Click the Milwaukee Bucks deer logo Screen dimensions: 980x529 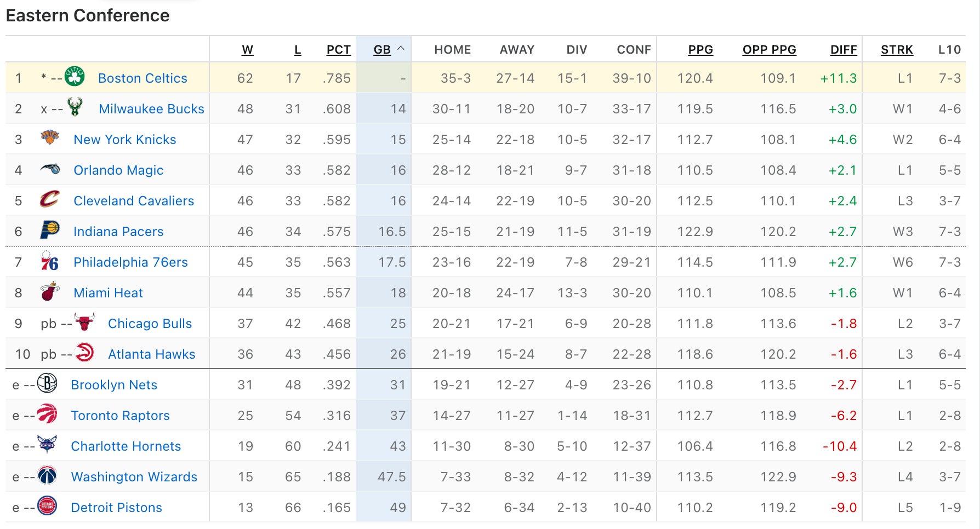(x=75, y=107)
